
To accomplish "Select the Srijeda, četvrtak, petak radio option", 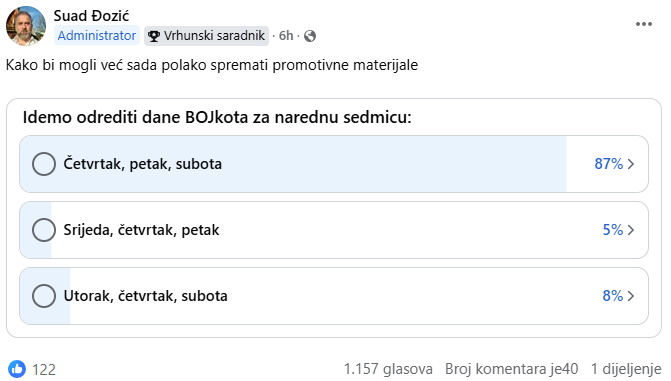I will tap(44, 230).
